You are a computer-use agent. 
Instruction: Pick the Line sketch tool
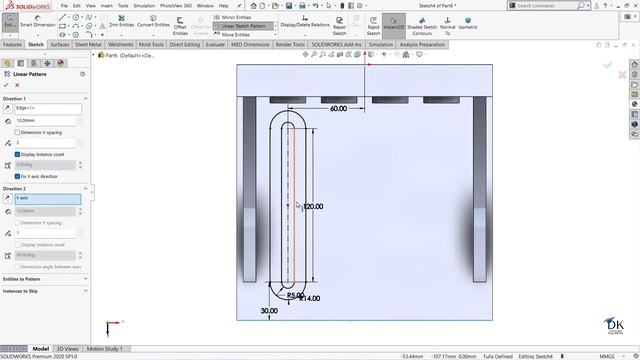[62, 18]
